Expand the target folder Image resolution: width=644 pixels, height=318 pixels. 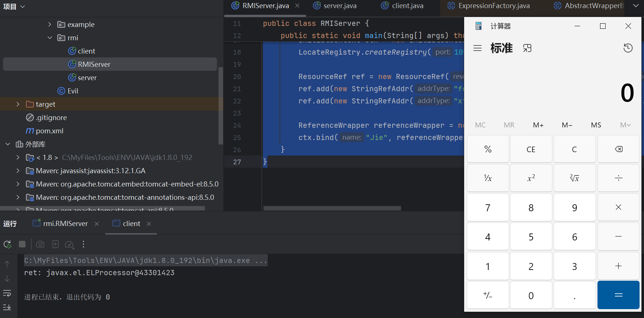[18, 104]
